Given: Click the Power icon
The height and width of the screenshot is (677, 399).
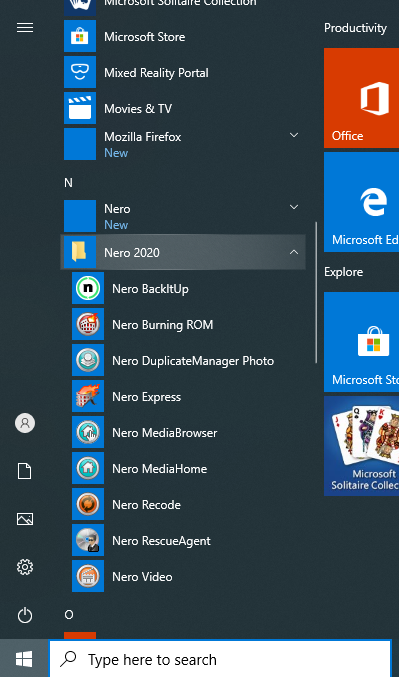Looking at the screenshot, I should pyautogui.click(x=25, y=615).
